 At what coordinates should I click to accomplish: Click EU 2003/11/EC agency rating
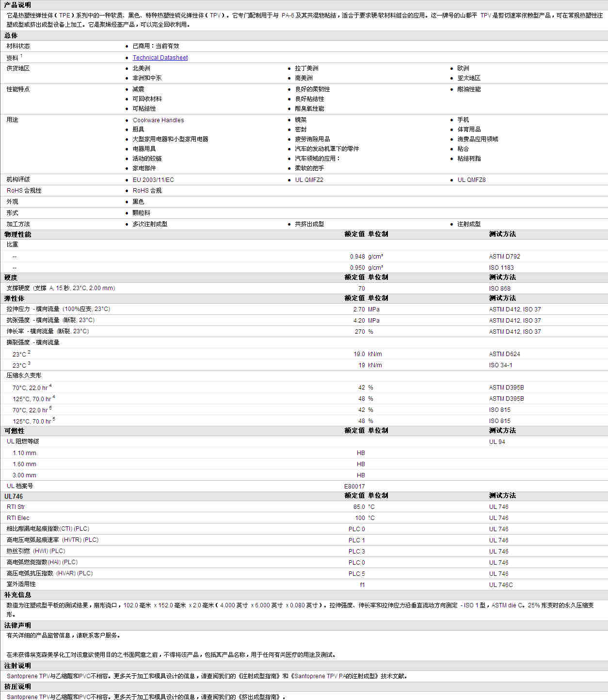[153, 180]
